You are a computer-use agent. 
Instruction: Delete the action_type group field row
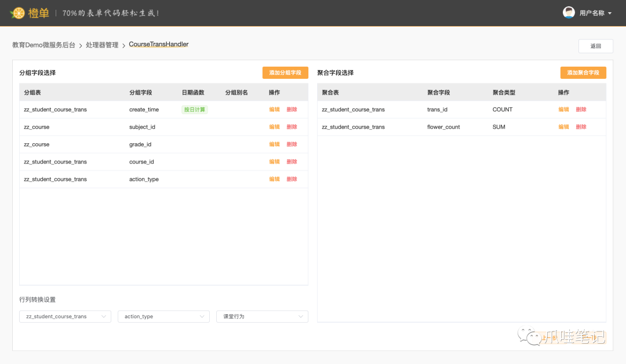tap(292, 179)
